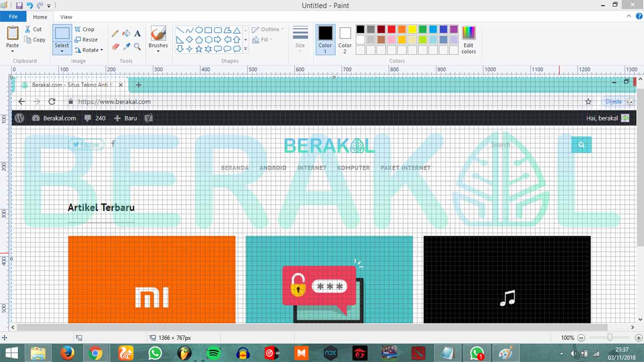Choose the Diamond shape

190,40
